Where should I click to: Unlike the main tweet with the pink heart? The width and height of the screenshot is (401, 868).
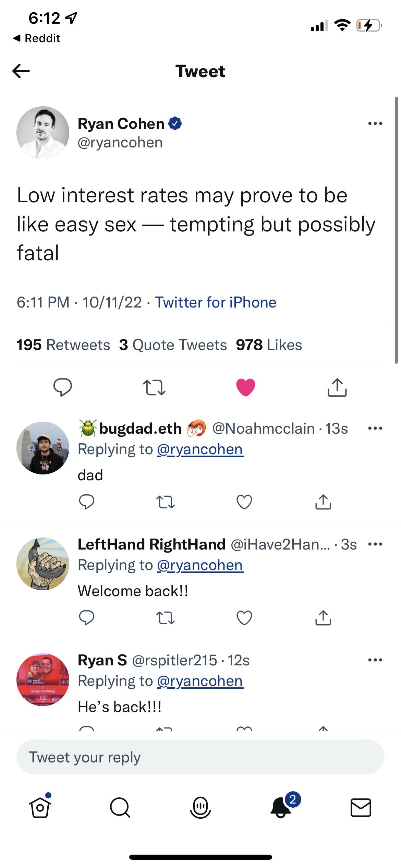tap(246, 387)
